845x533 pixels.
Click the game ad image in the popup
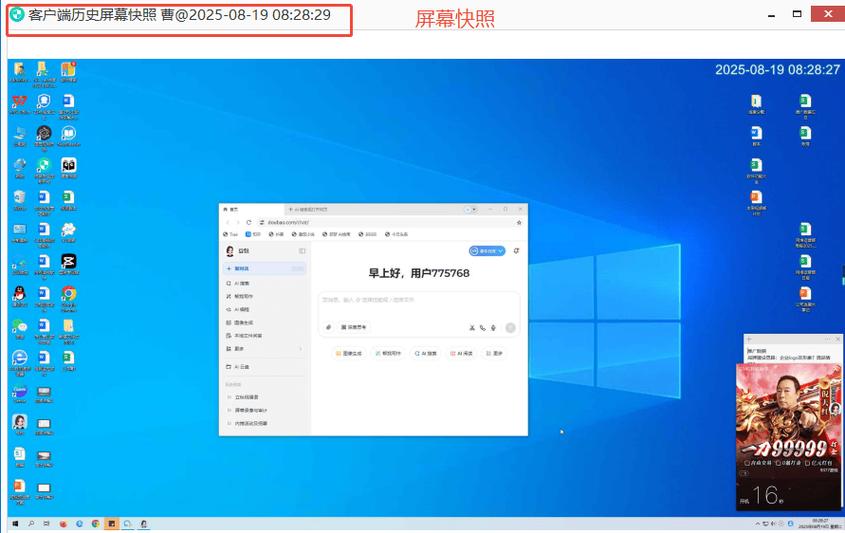tap(788, 437)
